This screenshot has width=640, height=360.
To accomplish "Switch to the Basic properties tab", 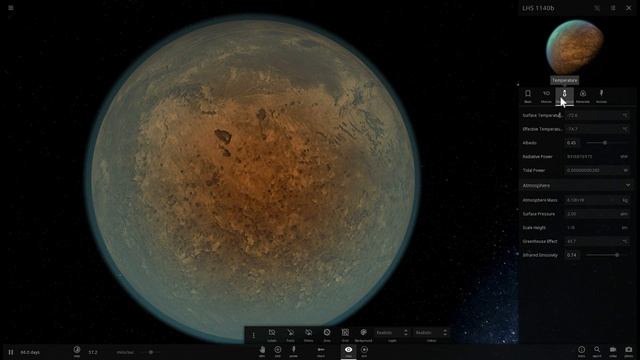I will 528,96.
